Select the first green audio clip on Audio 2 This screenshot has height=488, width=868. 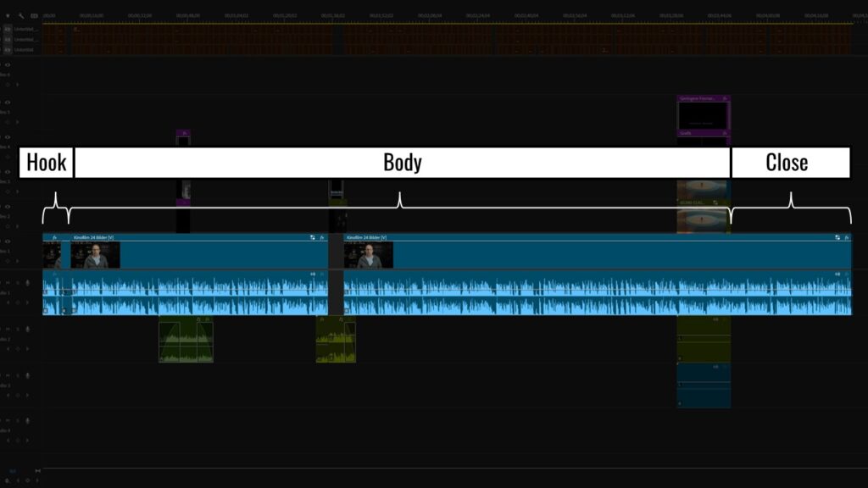pyautogui.click(x=186, y=341)
